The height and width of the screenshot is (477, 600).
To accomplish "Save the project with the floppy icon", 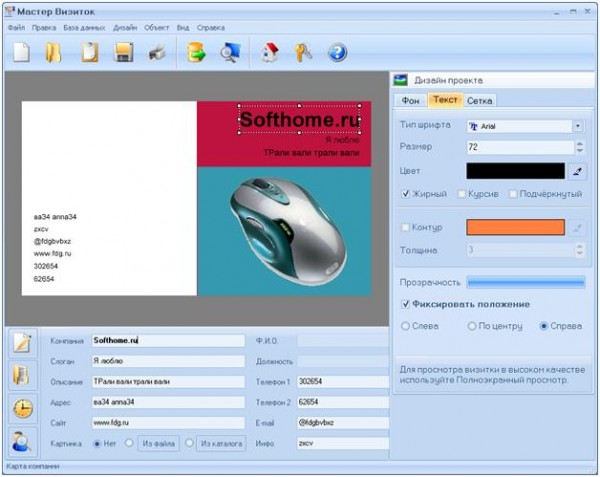I will (x=124, y=52).
